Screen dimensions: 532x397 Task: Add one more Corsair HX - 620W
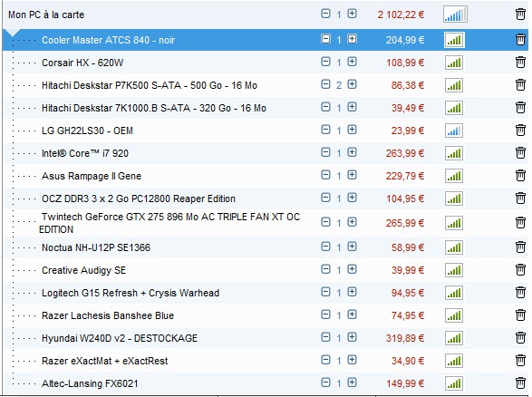click(x=352, y=62)
